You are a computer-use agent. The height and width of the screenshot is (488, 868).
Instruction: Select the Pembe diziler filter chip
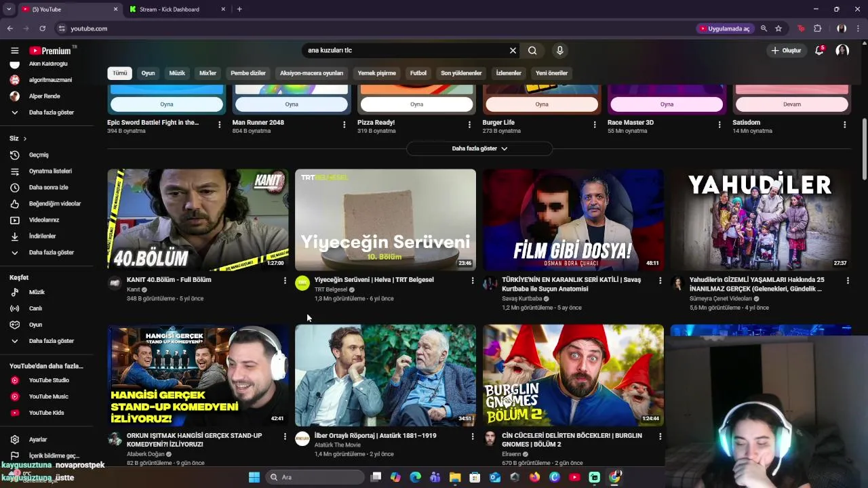248,73
